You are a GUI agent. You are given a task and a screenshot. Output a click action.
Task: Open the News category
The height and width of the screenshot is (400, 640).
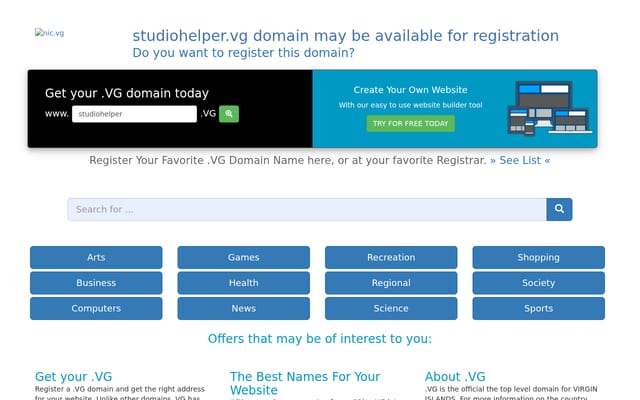click(244, 308)
